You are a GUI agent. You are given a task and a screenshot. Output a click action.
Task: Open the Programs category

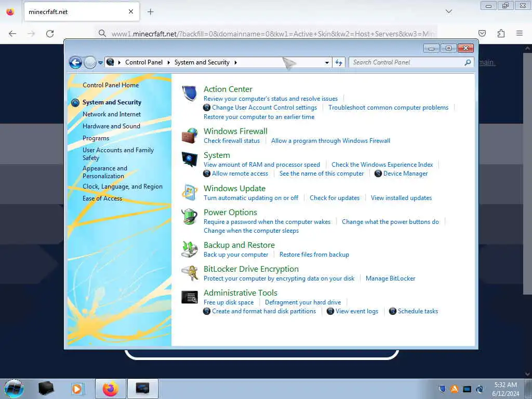tap(96, 138)
